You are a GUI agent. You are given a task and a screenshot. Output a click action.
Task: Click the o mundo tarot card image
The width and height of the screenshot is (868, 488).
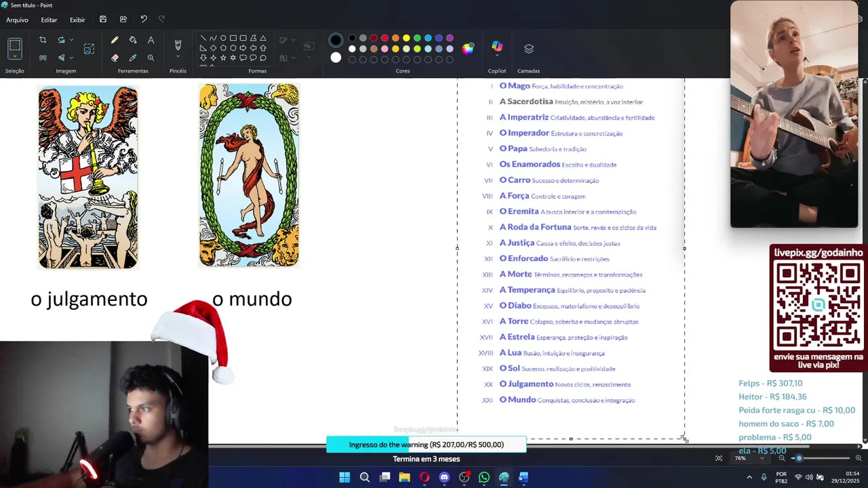pyautogui.click(x=249, y=176)
